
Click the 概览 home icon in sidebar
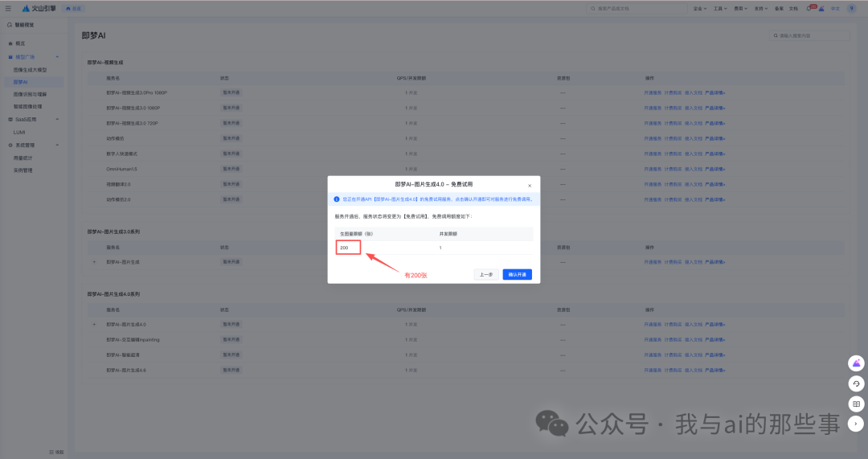[10, 43]
